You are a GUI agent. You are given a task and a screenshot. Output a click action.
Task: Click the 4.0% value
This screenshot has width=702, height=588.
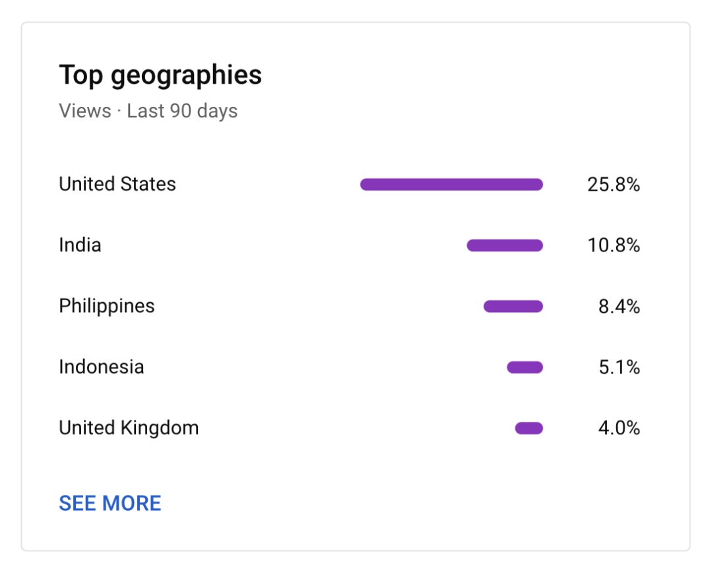[619, 428]
